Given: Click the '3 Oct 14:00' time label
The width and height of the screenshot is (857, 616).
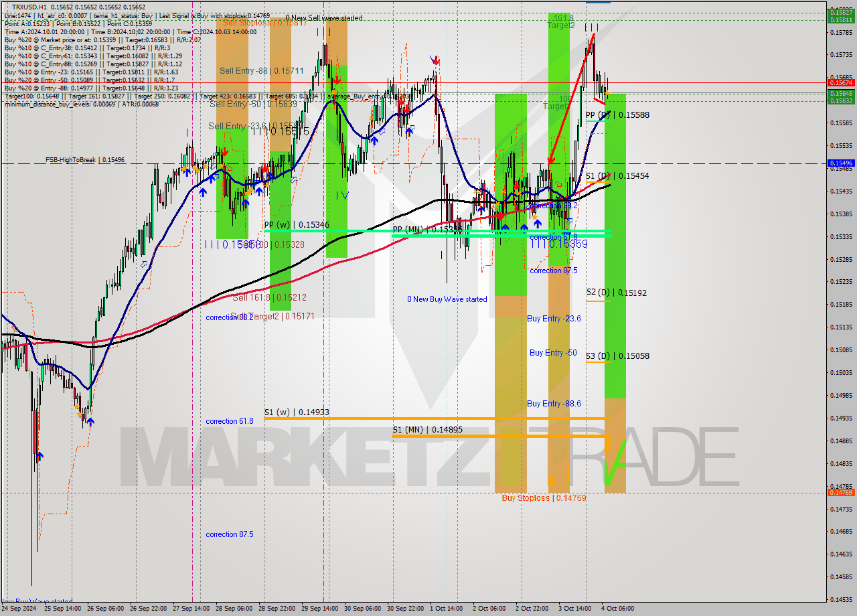Looking at the screenshot, I should click(574, 609).
